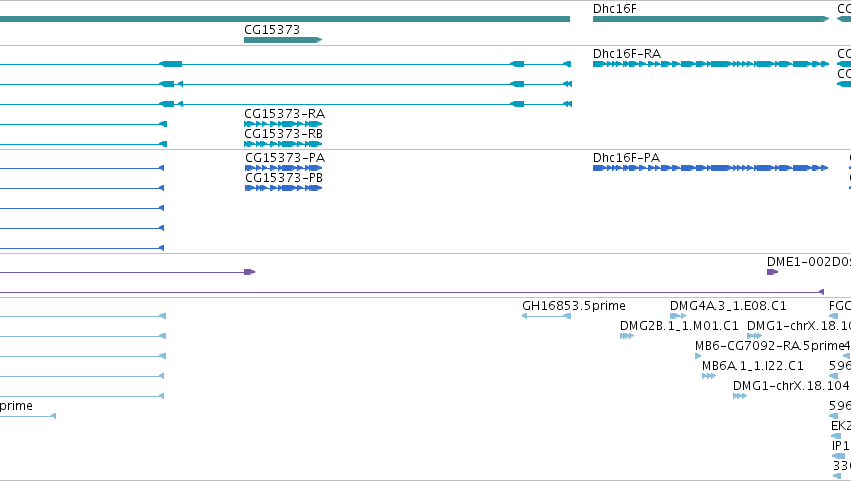
Task: Click the Dhc16F-PA label
Action: tap(626, 158)
